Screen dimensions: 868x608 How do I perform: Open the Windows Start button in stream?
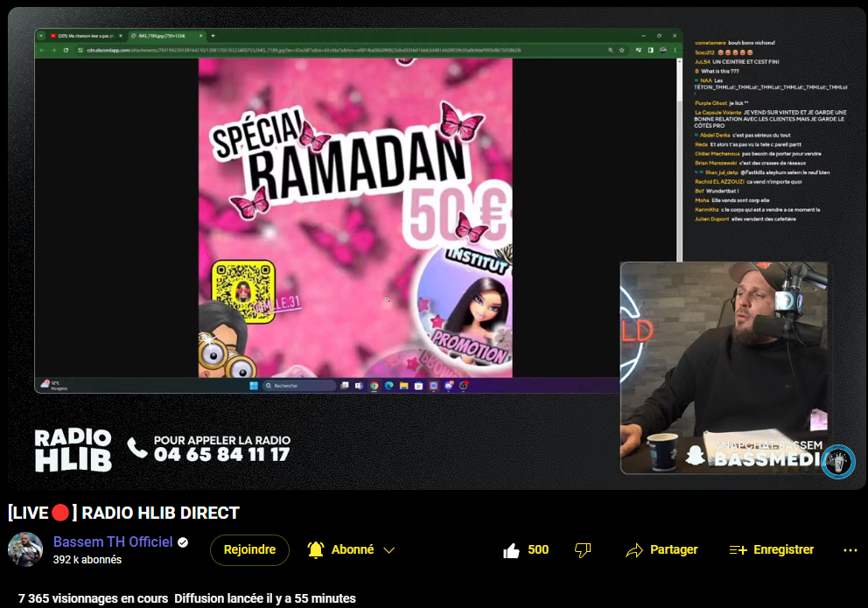[x=254, y=386]
